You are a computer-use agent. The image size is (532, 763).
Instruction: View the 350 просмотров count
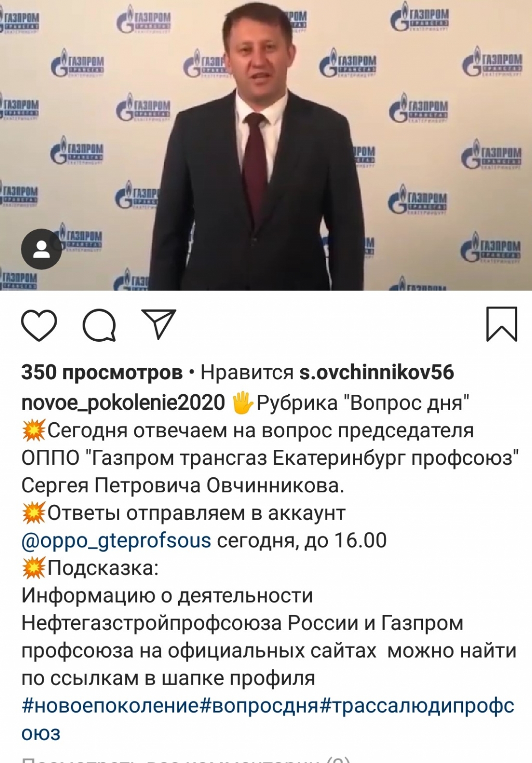tap(102, 372)
